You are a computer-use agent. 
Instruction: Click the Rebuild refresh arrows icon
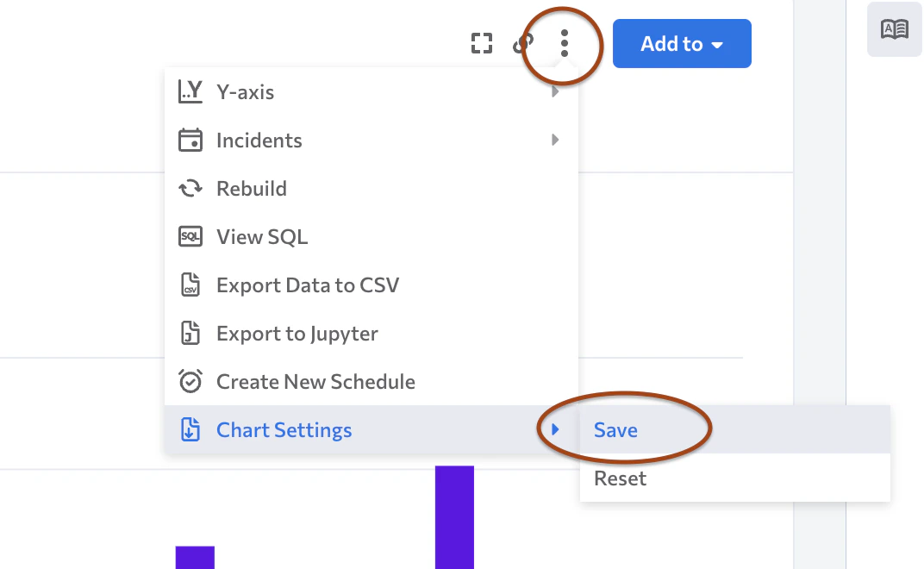190,188
